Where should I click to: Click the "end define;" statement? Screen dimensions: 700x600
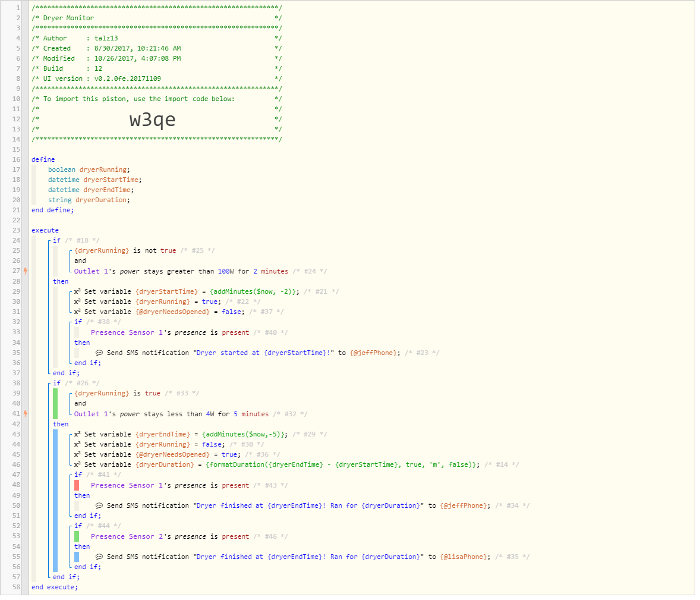click(53, 212)
